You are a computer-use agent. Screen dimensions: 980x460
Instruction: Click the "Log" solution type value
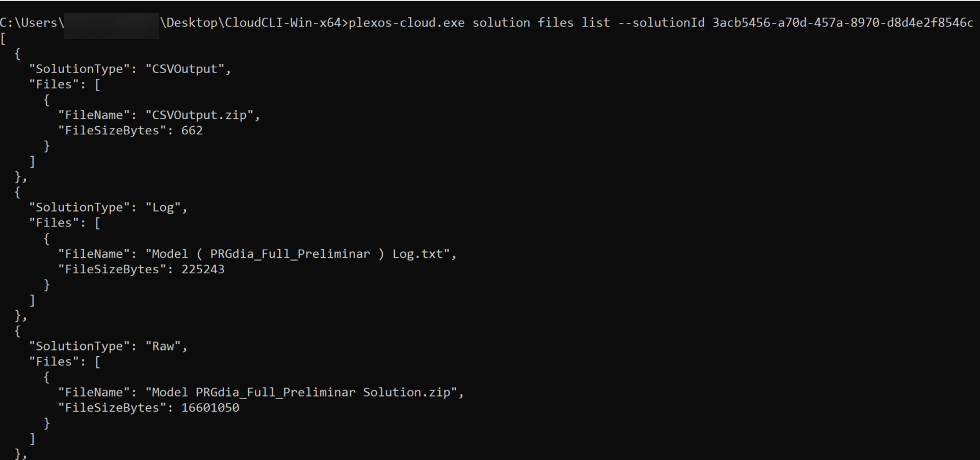coord(163,208)
